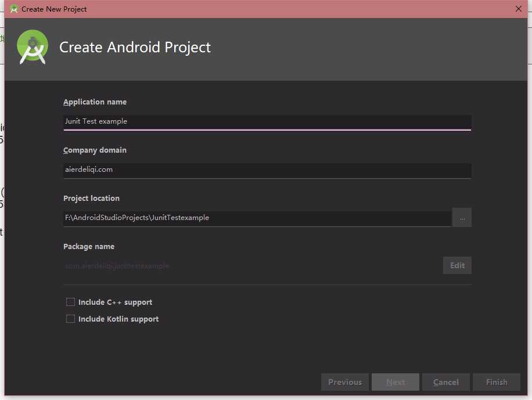
Task: Click the Cancel button
Action: [446, 382]
